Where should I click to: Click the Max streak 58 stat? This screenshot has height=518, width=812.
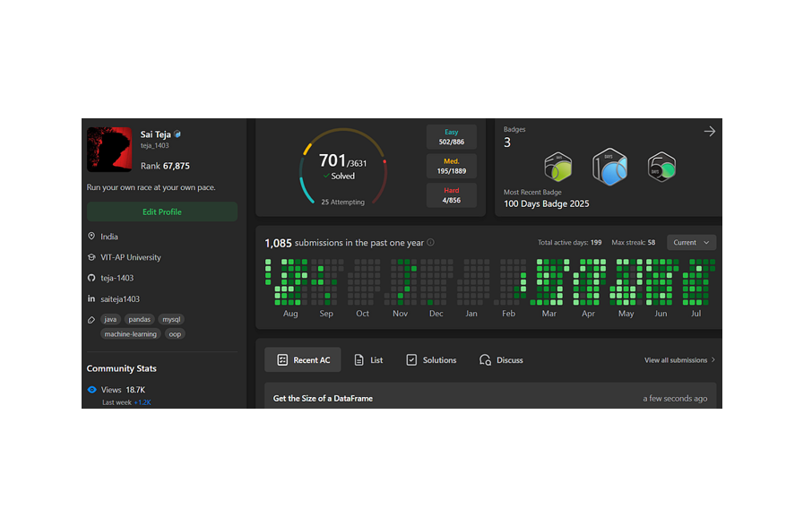tap(634, 243)
